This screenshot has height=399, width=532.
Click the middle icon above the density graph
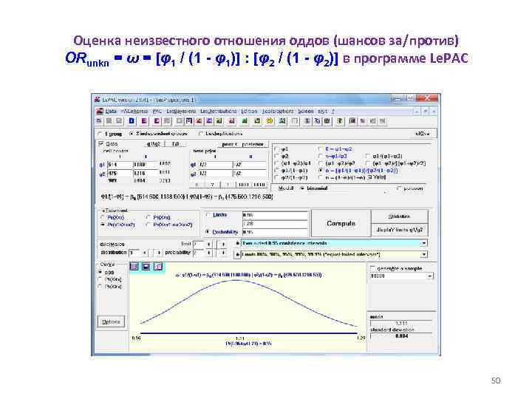click(146, 267)
